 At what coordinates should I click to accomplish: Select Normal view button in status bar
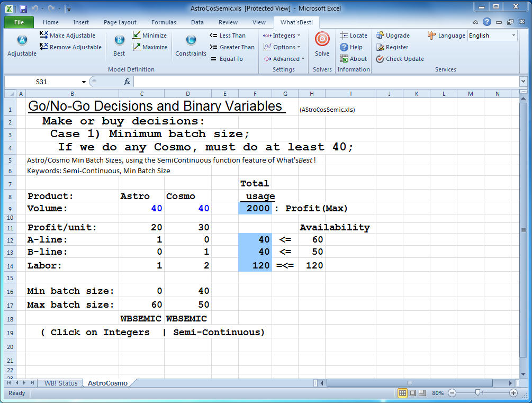coord(402,393)
